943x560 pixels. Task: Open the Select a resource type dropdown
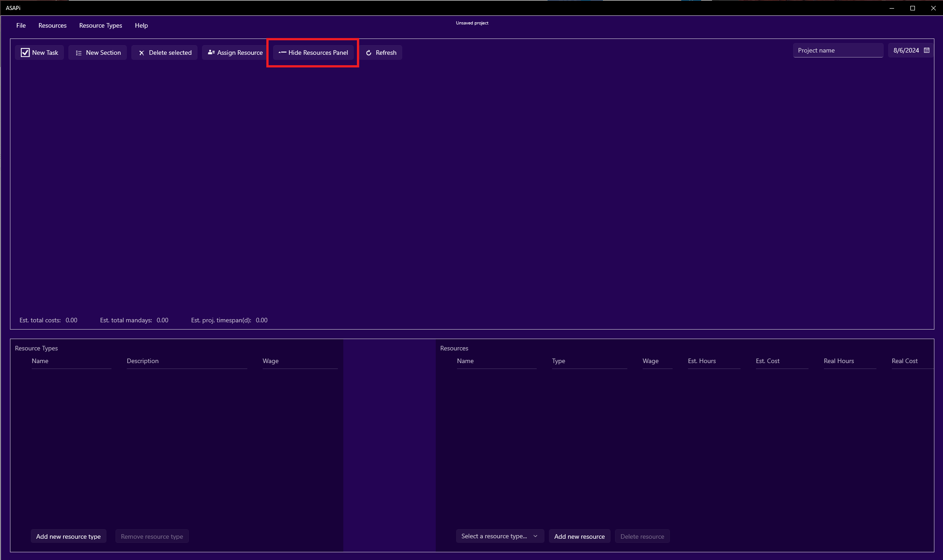(x=499, y=536)
